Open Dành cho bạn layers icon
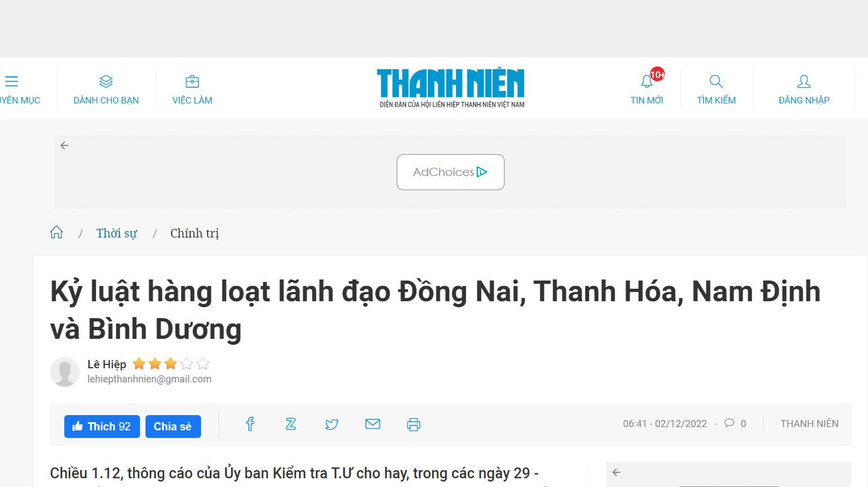Screen dimensions: 868x487 pos(106,82)
